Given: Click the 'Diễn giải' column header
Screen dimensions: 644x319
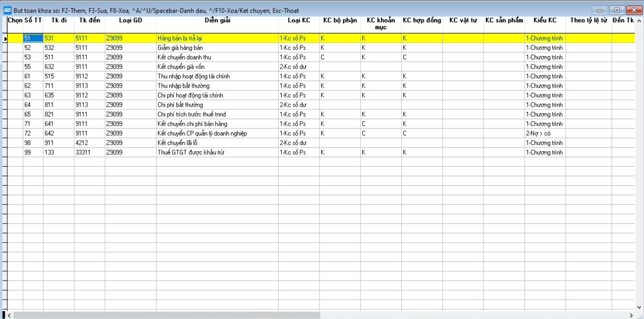Looking at the screenshot, I should coord(217,20).
